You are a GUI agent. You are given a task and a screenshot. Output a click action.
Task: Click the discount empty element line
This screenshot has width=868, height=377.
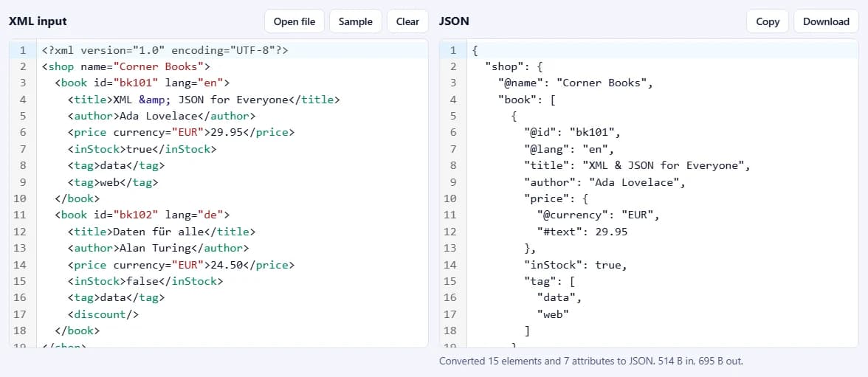tap(103, 314)
